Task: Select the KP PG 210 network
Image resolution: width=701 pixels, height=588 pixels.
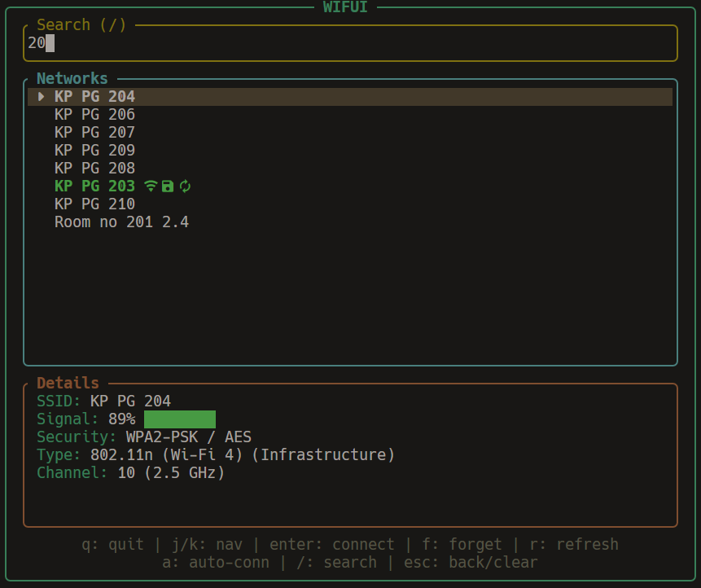Action: click(x=94, y=204)
